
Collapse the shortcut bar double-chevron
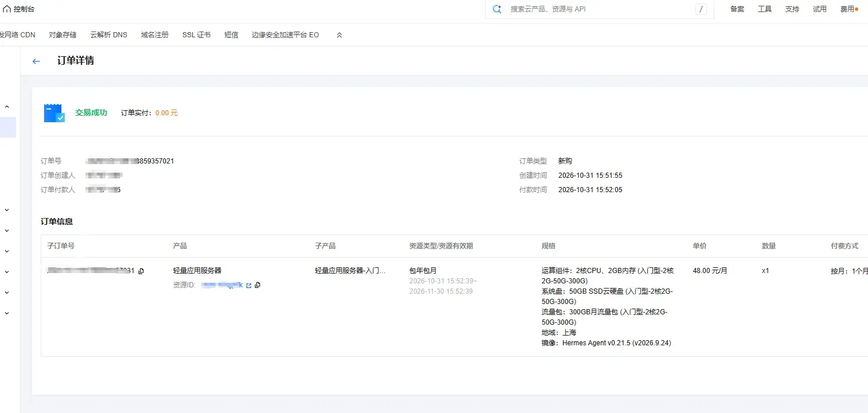tap(339, 35)
